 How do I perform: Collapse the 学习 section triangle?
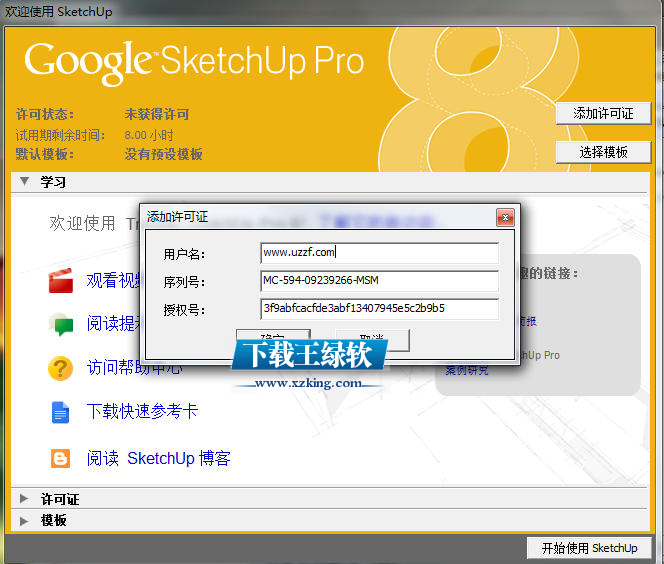click(x=25, y=182)
